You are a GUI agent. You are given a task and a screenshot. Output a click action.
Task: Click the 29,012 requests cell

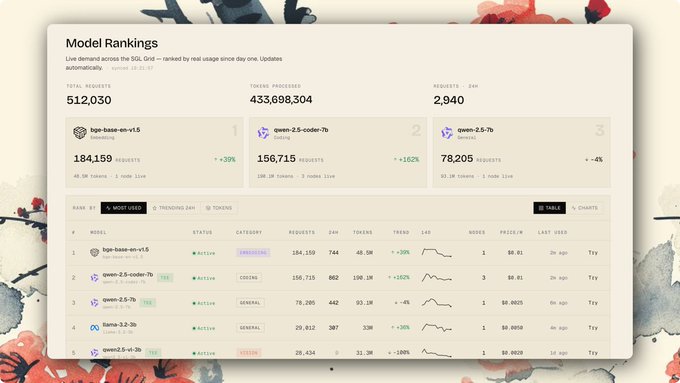pos(305,328)
